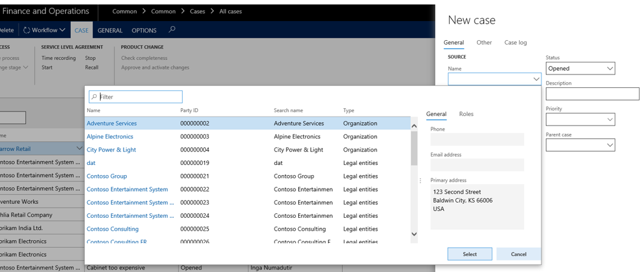
Task: Click Approve and activate changes
Action: pyautogui.click(x=155, y=68)
